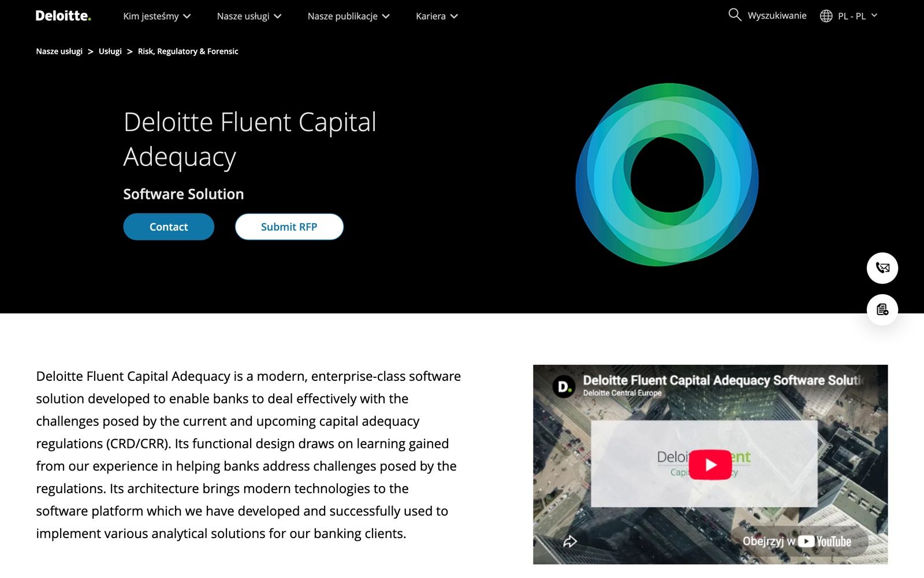Open 'Risk, Regulatory & Forensic' breadcrumb
This screenshot has height=578, width=924.
(x=188, y=51)
